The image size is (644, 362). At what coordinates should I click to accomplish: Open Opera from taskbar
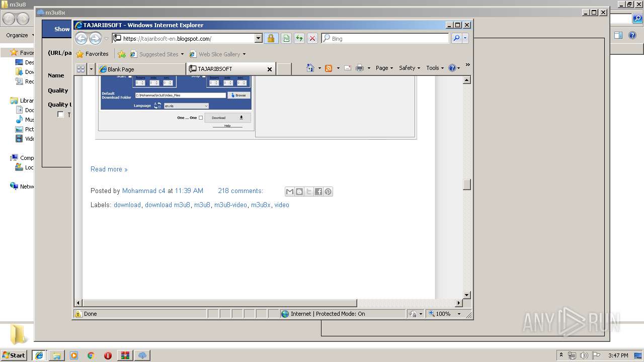[108, 355]
